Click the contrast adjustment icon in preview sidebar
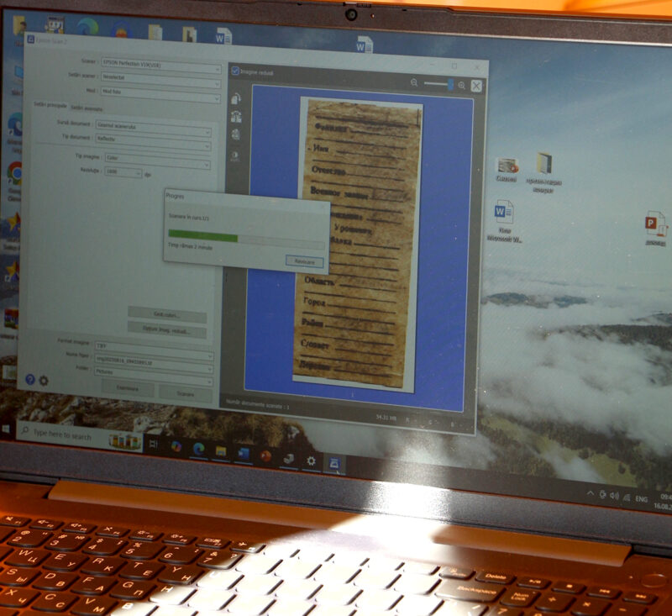The height and width of the screenshot is (616, 672). point(235,156)
